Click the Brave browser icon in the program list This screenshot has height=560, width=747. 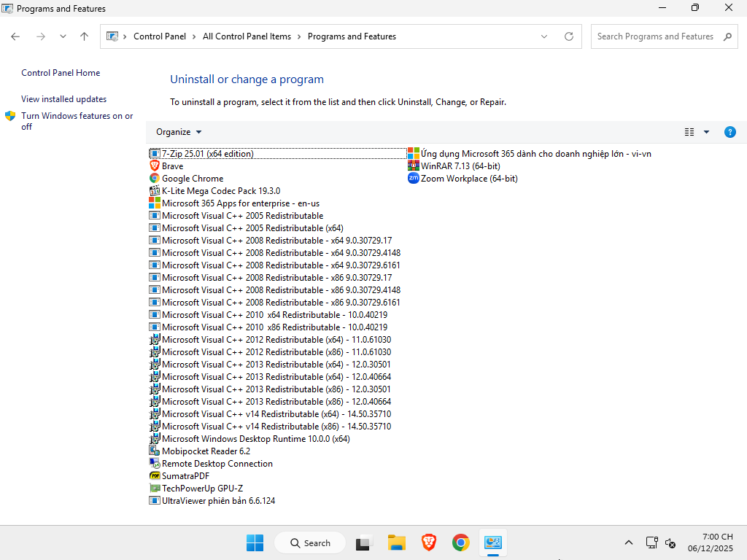pyautogui.click(x=155, y=166)
